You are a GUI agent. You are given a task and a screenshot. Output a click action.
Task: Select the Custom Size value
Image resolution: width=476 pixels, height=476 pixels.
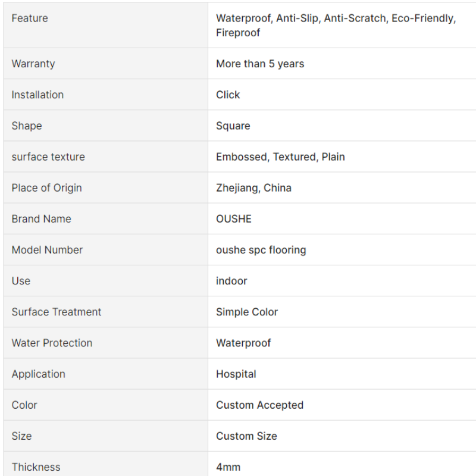246,436
